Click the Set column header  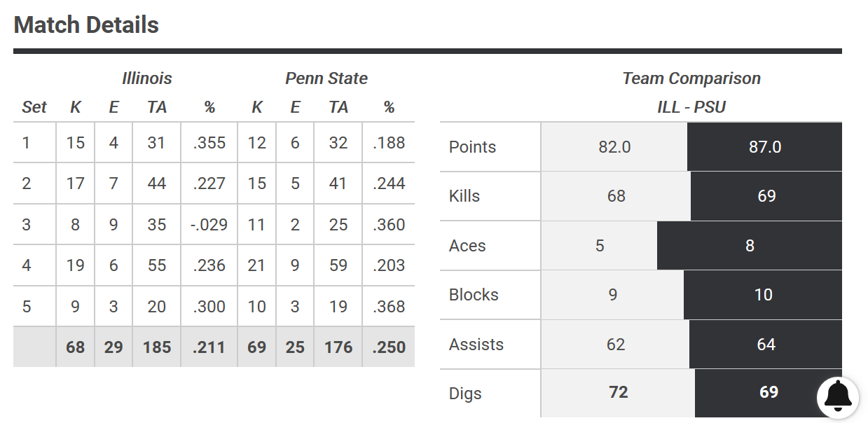coord(34,107)
